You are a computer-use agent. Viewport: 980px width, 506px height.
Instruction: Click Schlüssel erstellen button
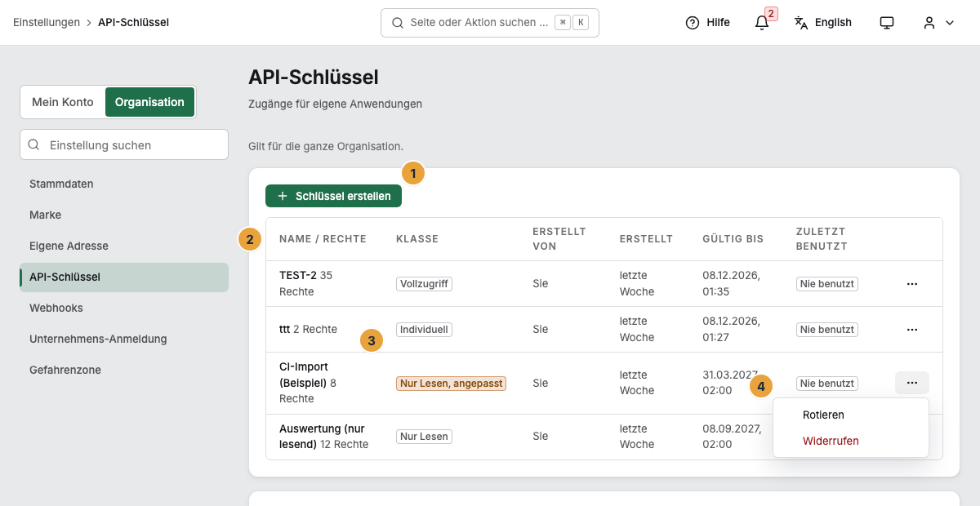click(x=333, y=196)
